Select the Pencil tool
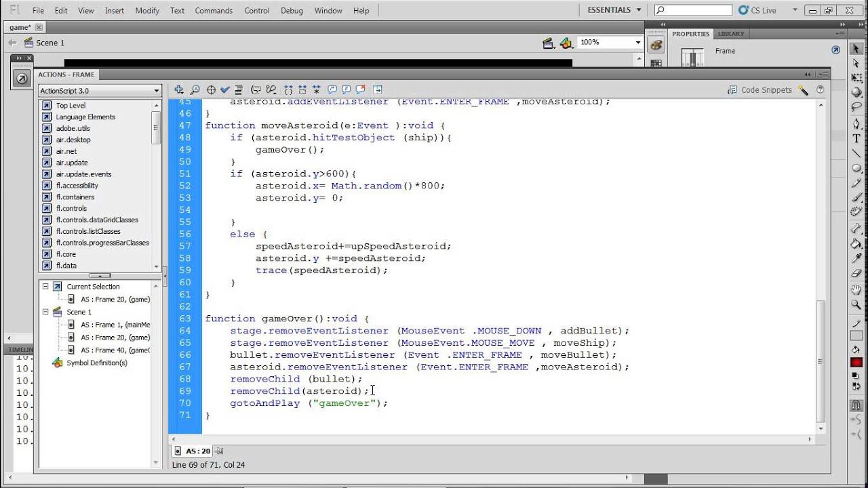The image size is (868, 488). pos(856,183)
